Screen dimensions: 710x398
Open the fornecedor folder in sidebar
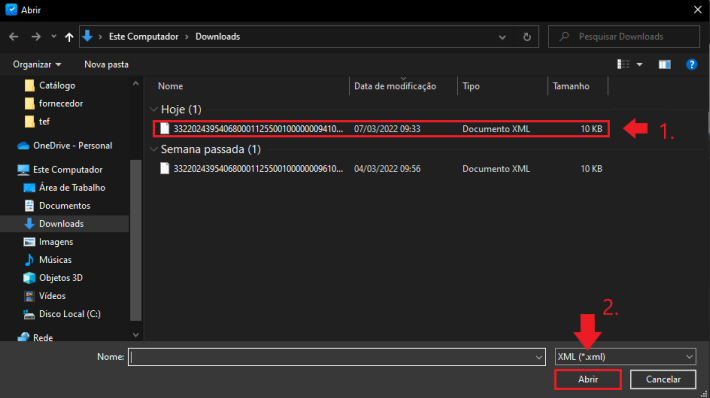(61, 103)
